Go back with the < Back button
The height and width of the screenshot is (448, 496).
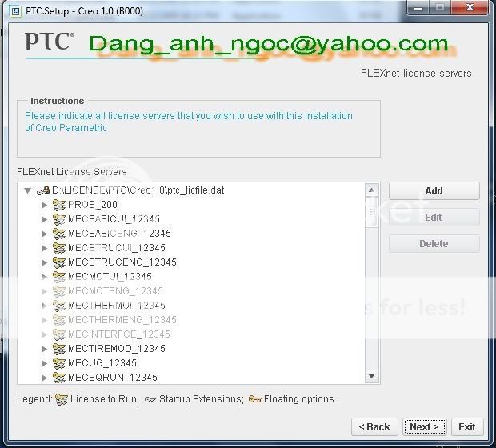(x=374, y=427)
